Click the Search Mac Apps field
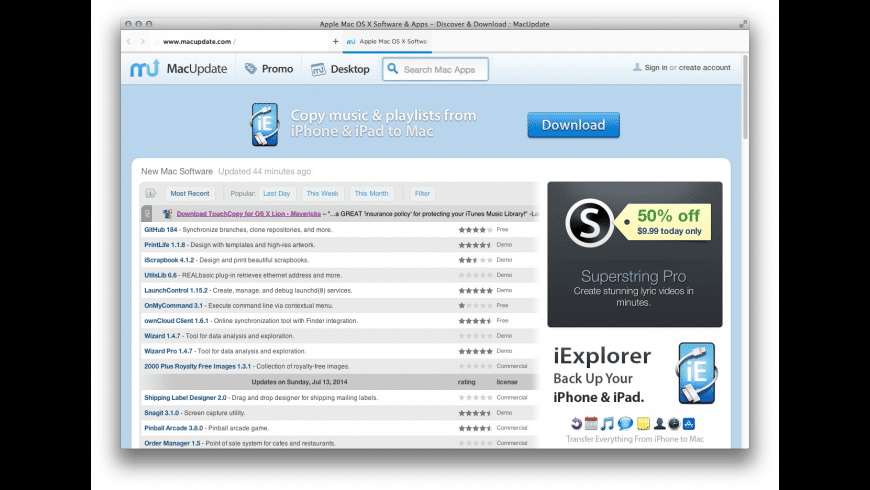Screen dimensions: 870x490 pos(435,69)
